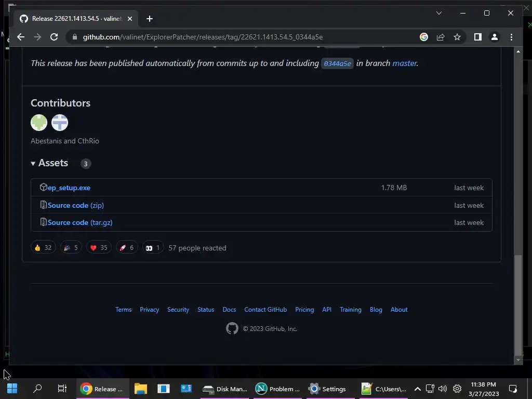Toggle the eyes reaction with 1
The height and width of the screenshot is (399, 532).
[x=153, y=248]
